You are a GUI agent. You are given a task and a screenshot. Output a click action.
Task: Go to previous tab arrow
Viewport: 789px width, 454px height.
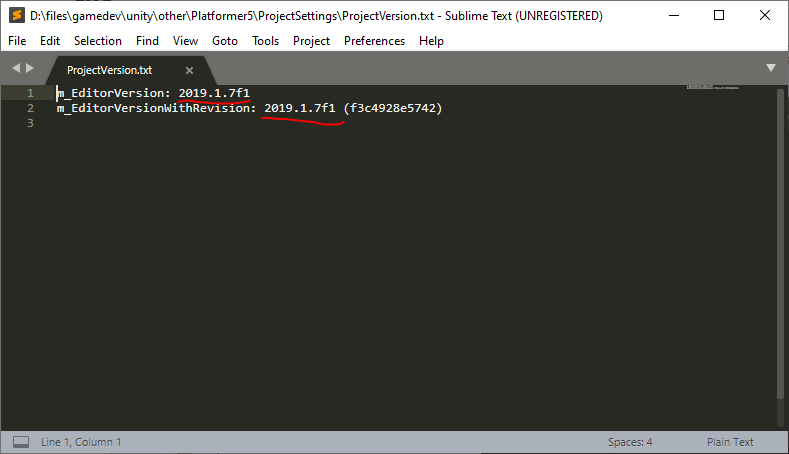point(16,67)
